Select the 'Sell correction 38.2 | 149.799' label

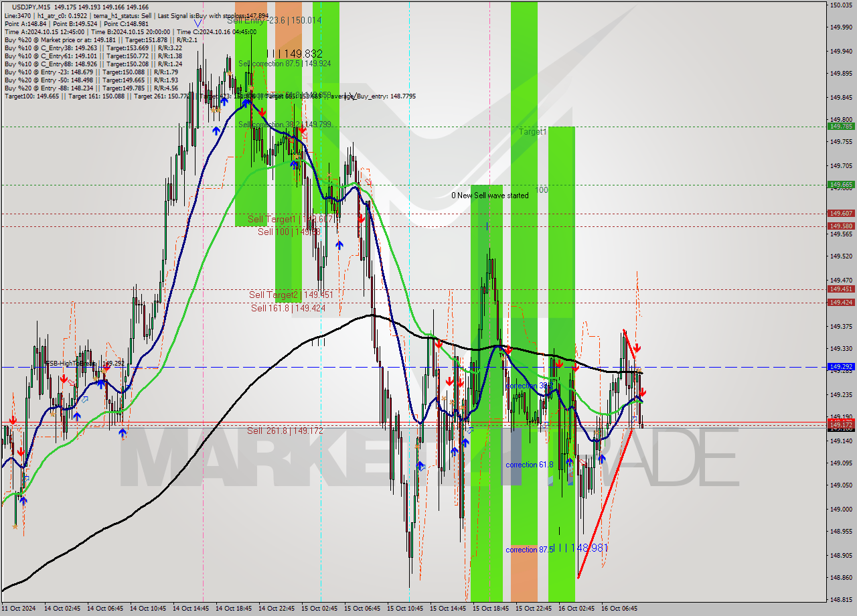[x=285, y=125]
